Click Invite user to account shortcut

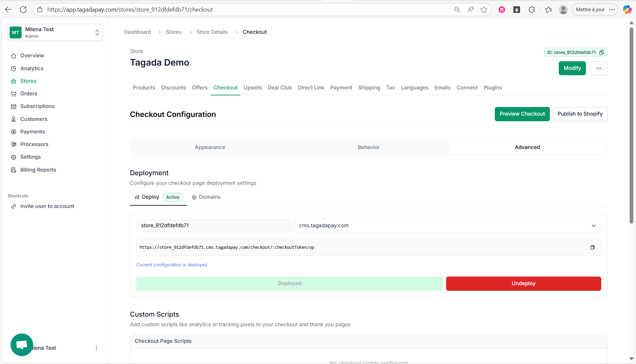(47, 206)
